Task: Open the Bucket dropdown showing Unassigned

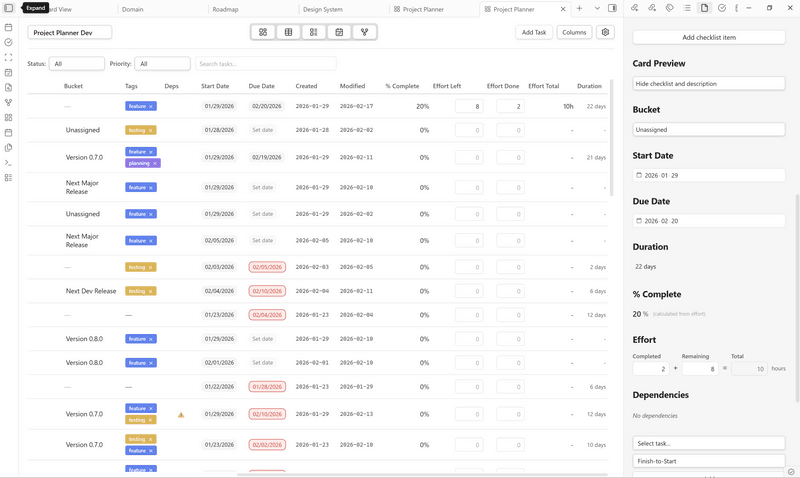Action: coord(709,130)
